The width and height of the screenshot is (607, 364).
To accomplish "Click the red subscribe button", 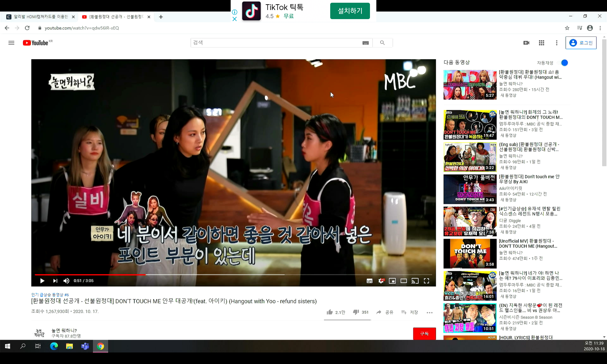I will [x=424, y=334].
